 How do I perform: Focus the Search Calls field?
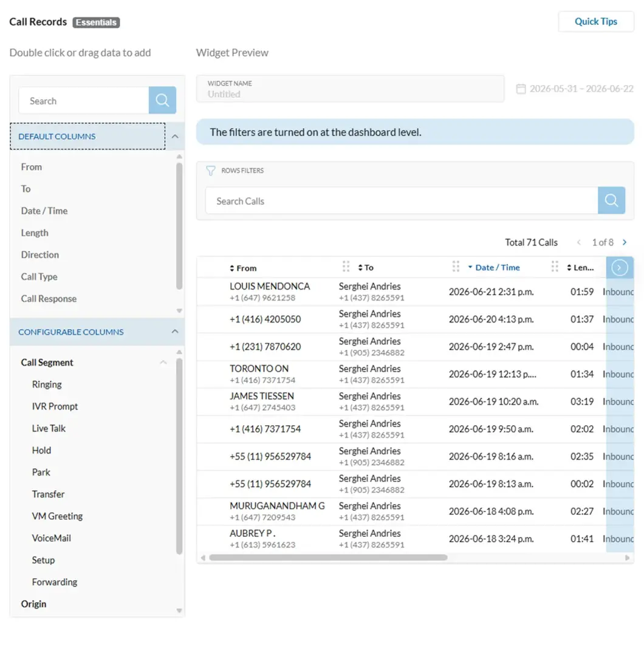[401, 200]
